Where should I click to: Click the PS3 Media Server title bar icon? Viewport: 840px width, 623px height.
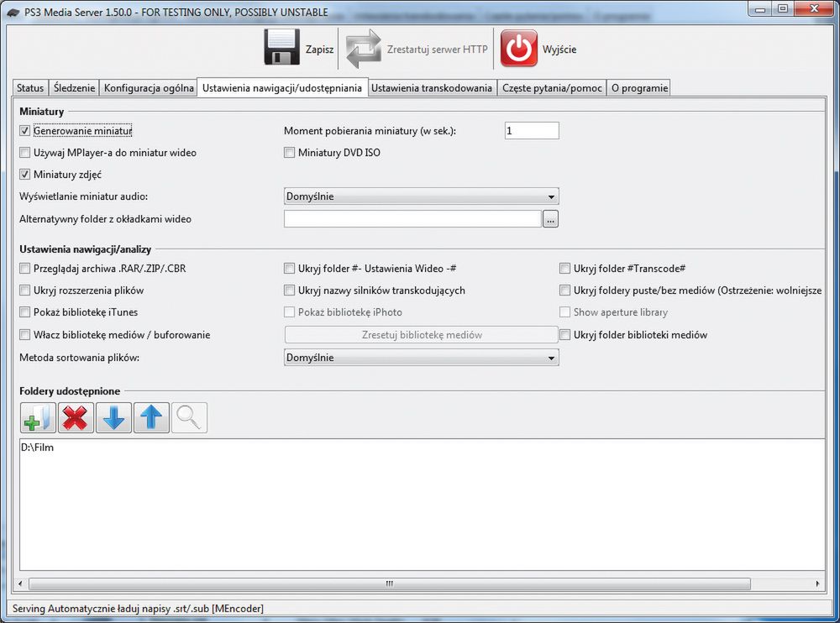pos(13,13)
